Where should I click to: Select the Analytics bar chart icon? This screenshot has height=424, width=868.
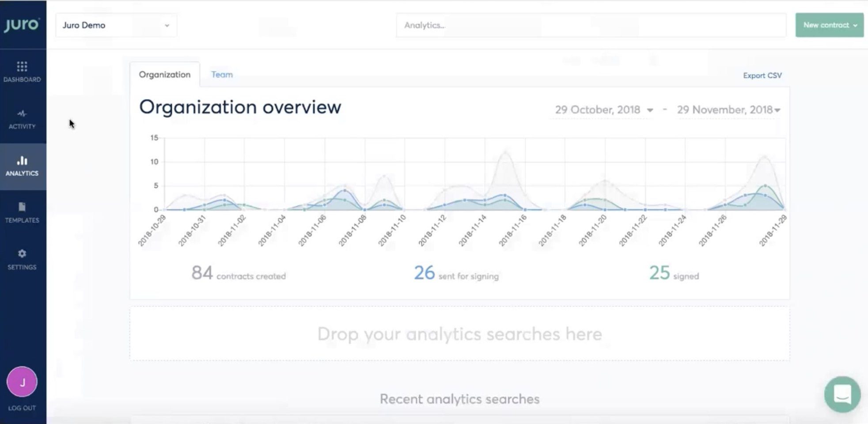coord(22,161)
